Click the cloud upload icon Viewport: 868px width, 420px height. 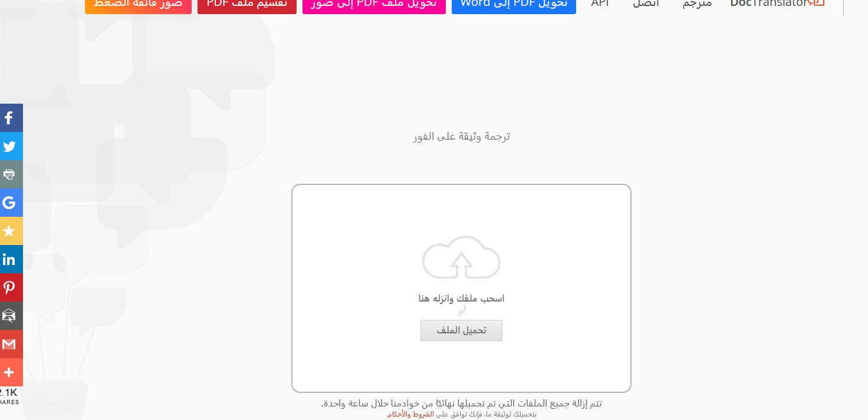click(x=461, y=257)
